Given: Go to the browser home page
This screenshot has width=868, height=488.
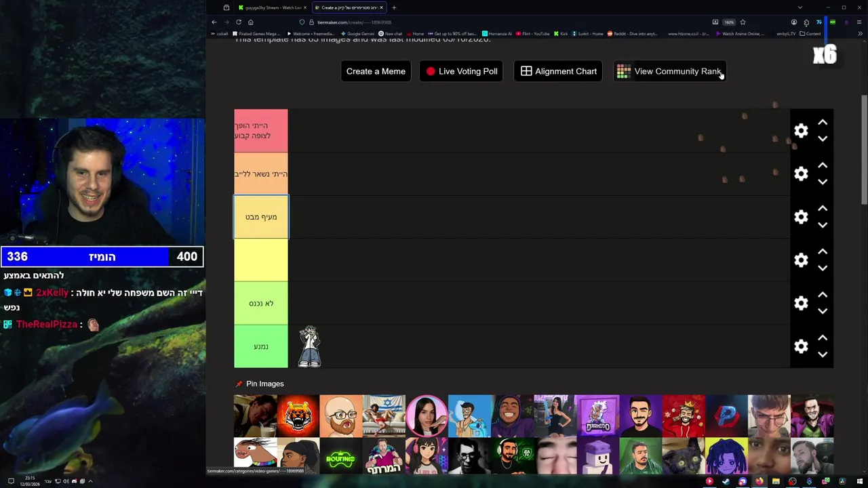Looking at the screenshot, I should point(250,22).
